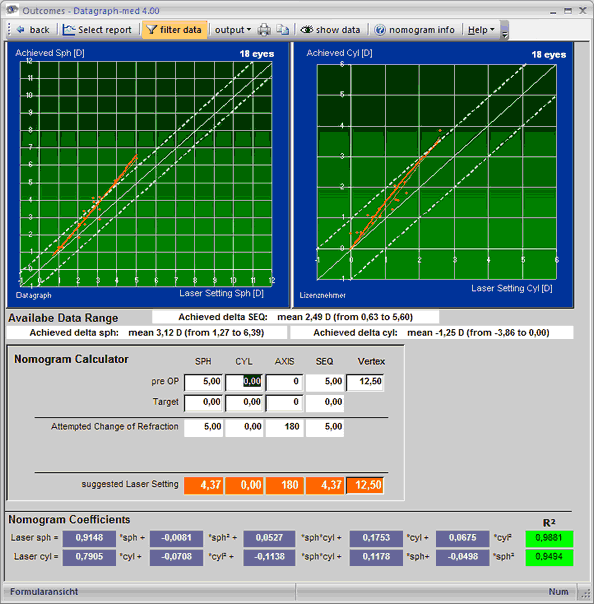Click suggested Laser Setting SPH 4,37 box

click(203, 485)
